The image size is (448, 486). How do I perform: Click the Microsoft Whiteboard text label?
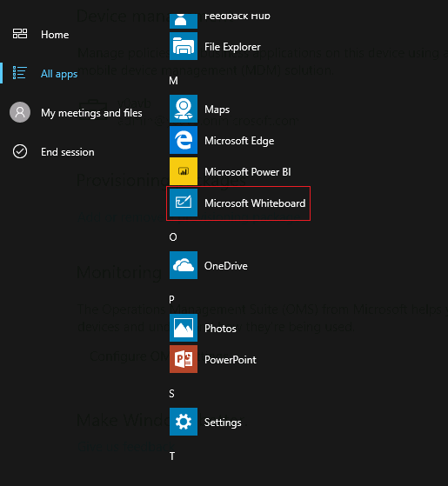[x=255, y=203]
